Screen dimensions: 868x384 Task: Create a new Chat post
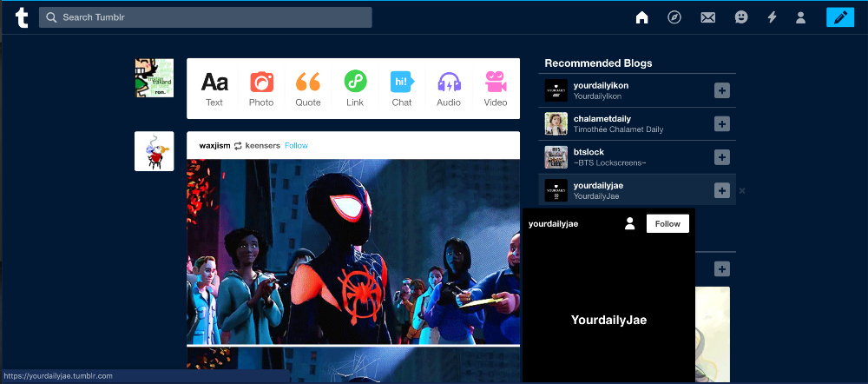point(402,89)
